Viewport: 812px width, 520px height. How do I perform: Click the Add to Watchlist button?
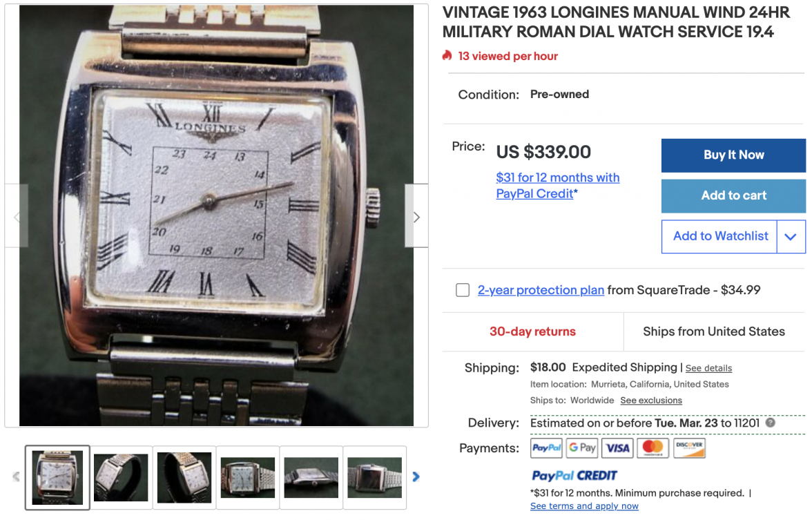coord(719,237)
